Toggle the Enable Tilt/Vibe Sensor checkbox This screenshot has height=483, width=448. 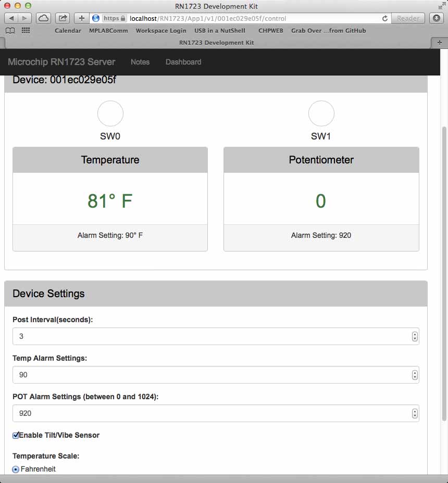(16, 435)
